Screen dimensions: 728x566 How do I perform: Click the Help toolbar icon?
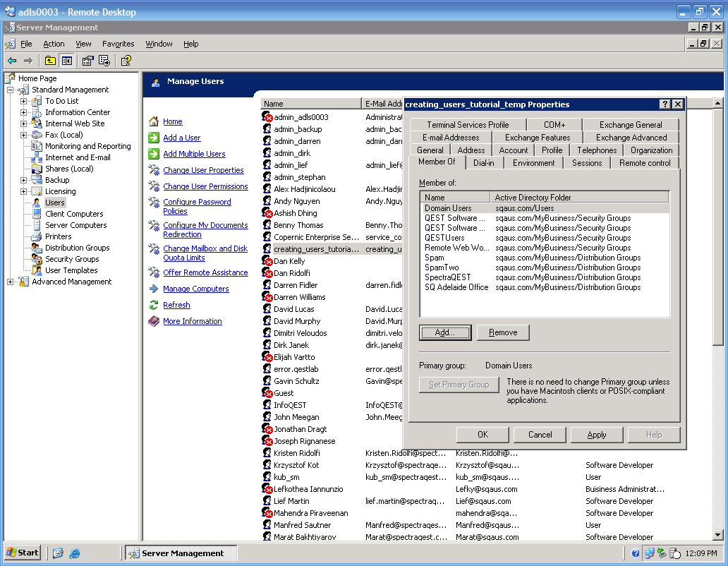point(126,61)
